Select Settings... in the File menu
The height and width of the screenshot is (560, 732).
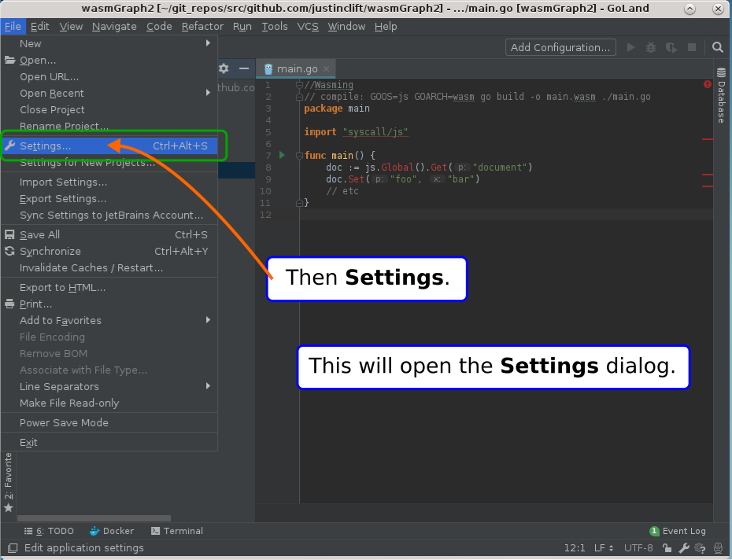point(109,146)
